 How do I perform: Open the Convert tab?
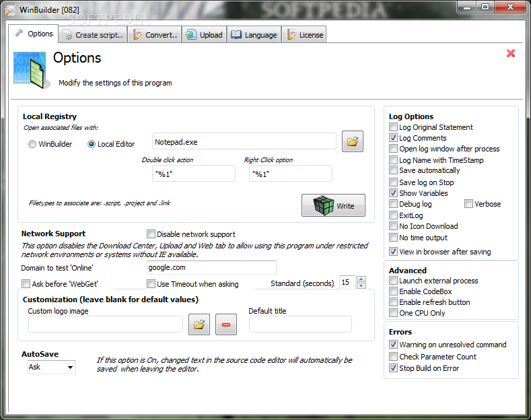[155, 35]
